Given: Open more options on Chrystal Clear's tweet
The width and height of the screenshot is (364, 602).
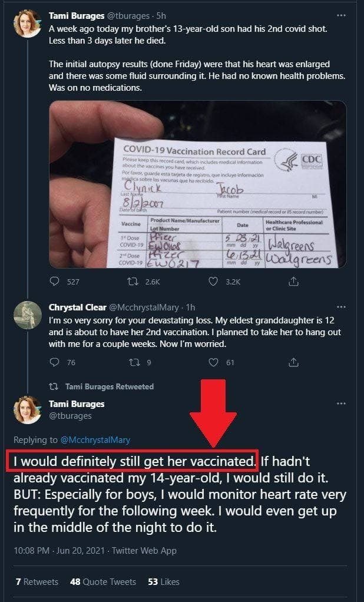Looking at the screenshot, I should pos(341,307).
